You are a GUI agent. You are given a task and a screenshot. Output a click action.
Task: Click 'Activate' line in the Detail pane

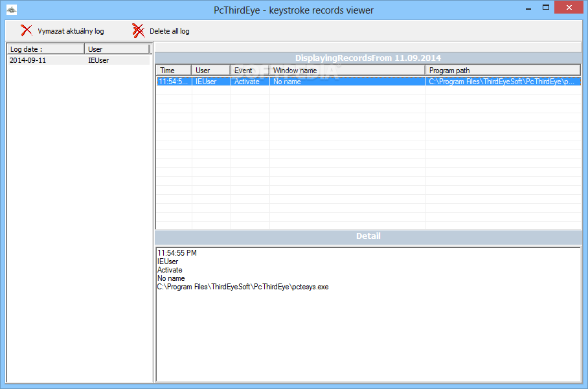tap(170, 270)
